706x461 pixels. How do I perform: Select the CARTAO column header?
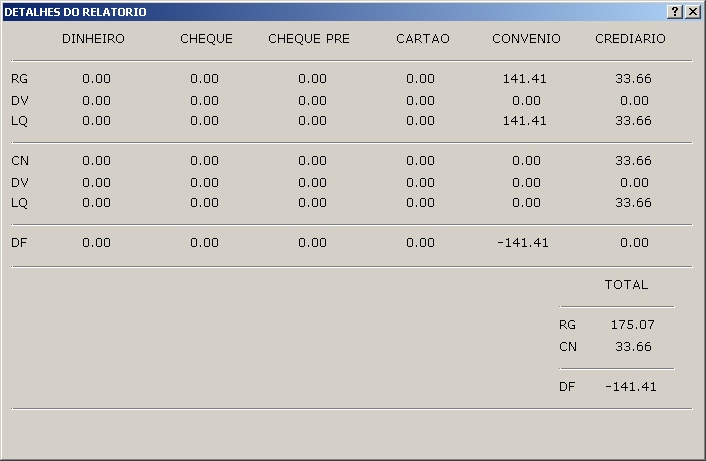pyautogui.click(x=423, y=39)
